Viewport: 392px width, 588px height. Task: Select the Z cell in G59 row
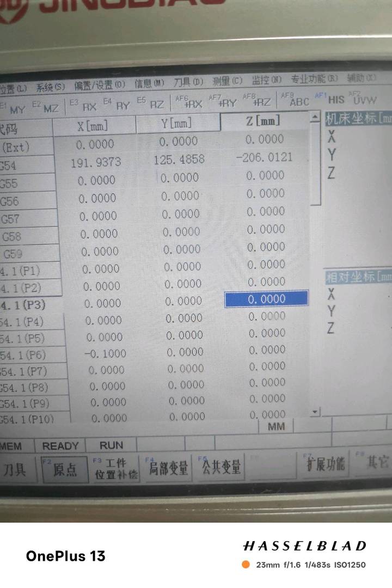(266, 247)
